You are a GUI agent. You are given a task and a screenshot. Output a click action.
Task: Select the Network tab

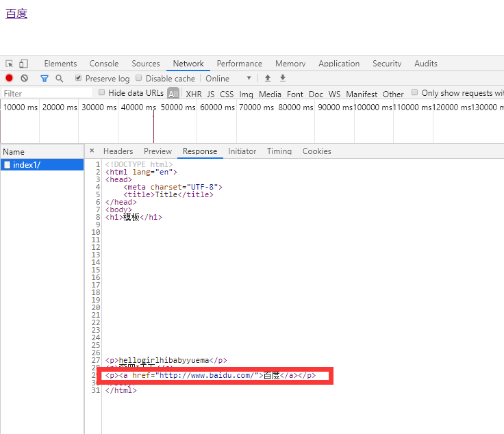click(x=188, y=64)
